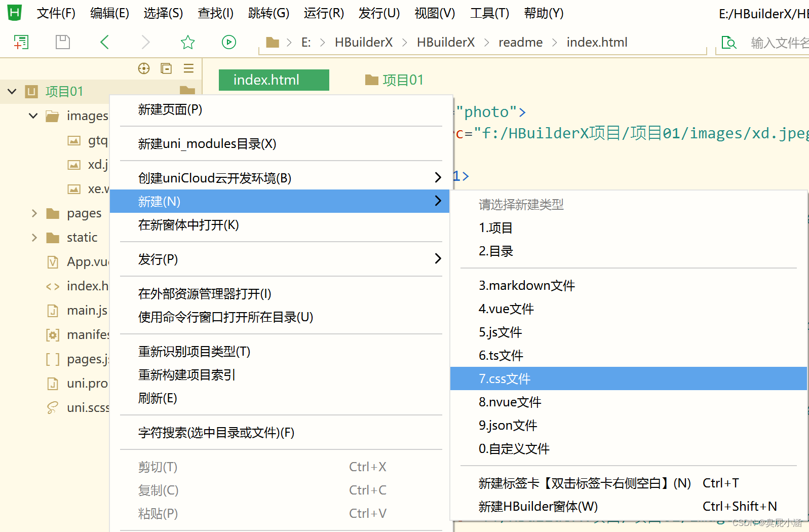Viewport: 809px width, 532px height.
Task: Click the gtq image file icon
Action: pos(74,140)
